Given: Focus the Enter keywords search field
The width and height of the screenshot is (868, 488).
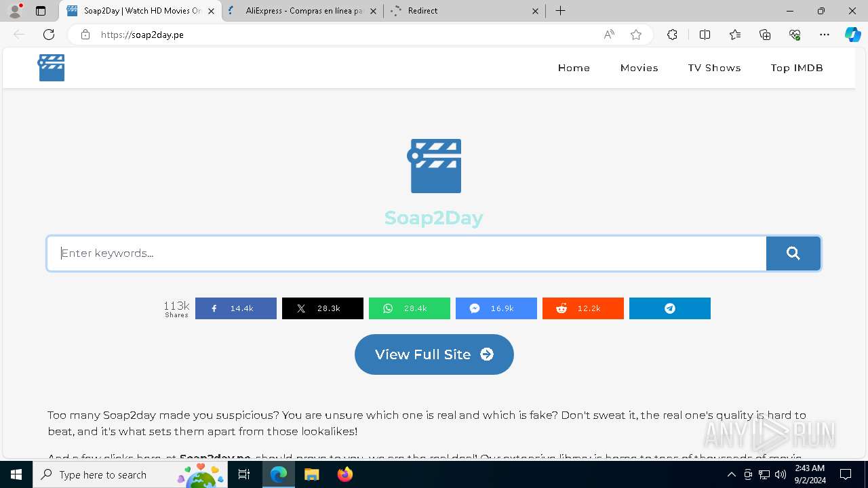Looking at the screenshot, I should pyautogui.click(x=407, y=253).
